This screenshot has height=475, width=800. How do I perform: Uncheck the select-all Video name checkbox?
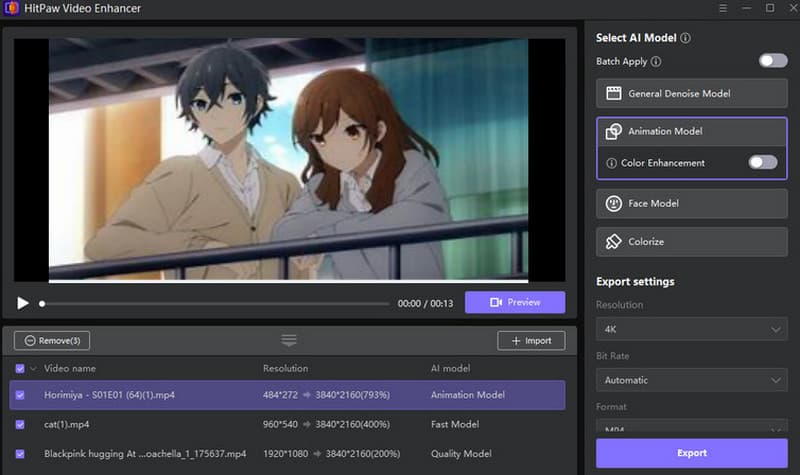(21, 369)
